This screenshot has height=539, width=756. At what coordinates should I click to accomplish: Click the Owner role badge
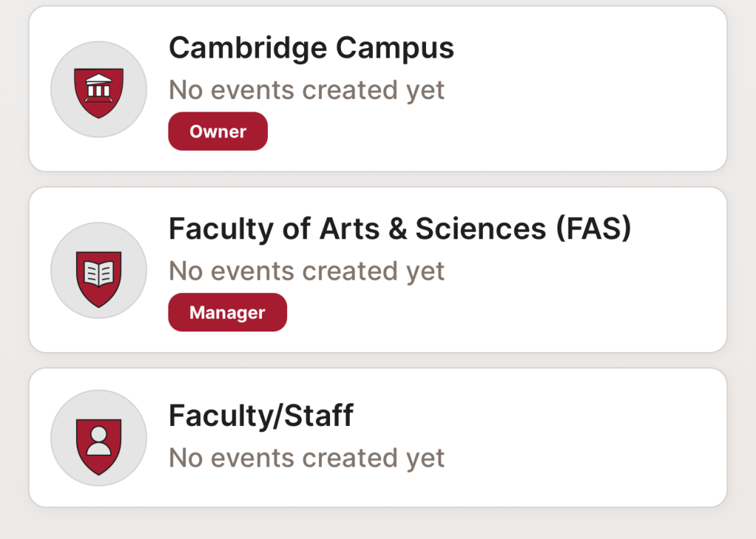point(218,131)
